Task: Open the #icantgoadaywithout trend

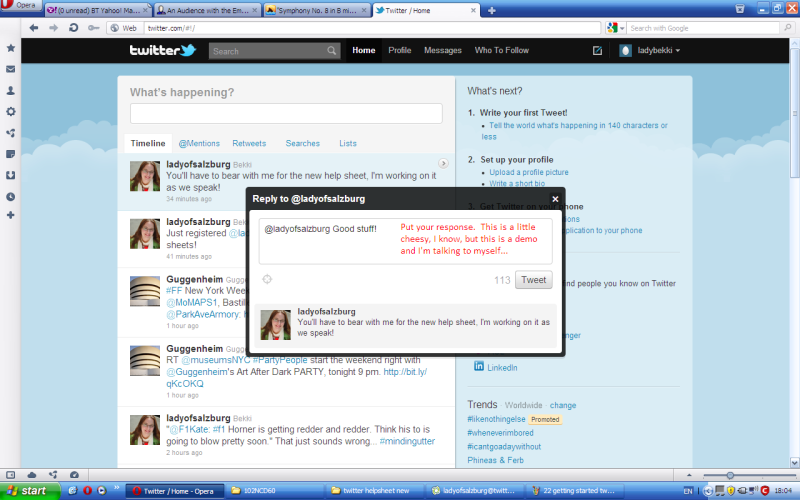Action: click(504, 446)
